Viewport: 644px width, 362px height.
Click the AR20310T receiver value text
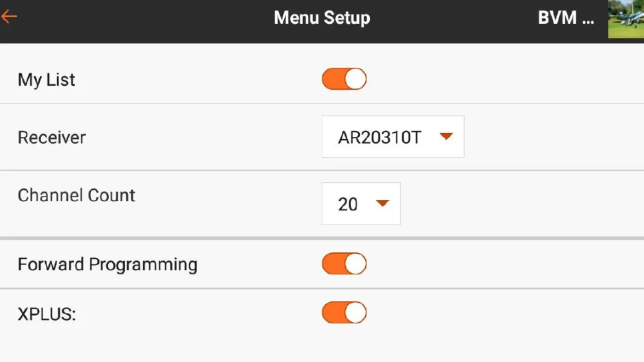380,137
